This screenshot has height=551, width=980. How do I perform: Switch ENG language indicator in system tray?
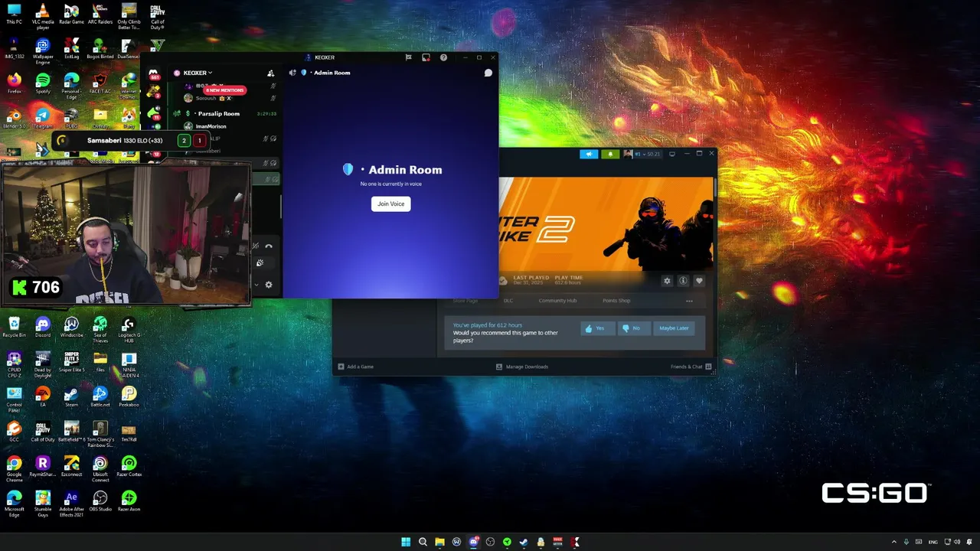pyautogui.click(x=933, y=542)
